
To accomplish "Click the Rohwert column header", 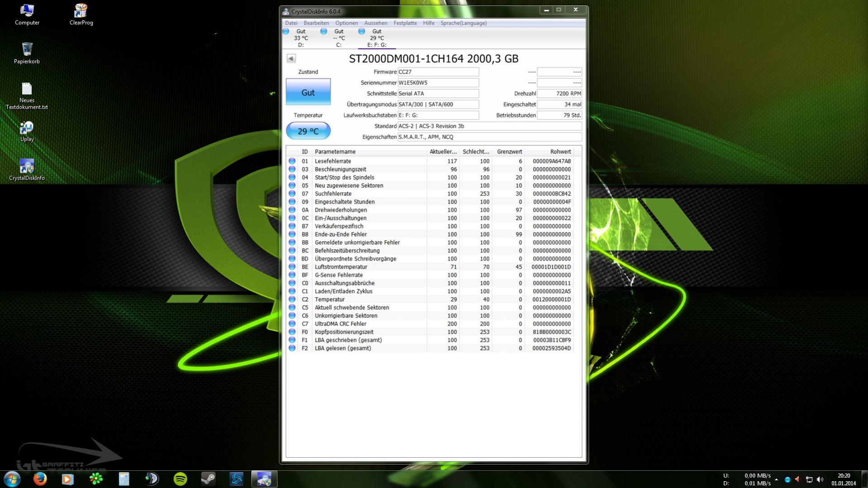I will pos(549,152).
